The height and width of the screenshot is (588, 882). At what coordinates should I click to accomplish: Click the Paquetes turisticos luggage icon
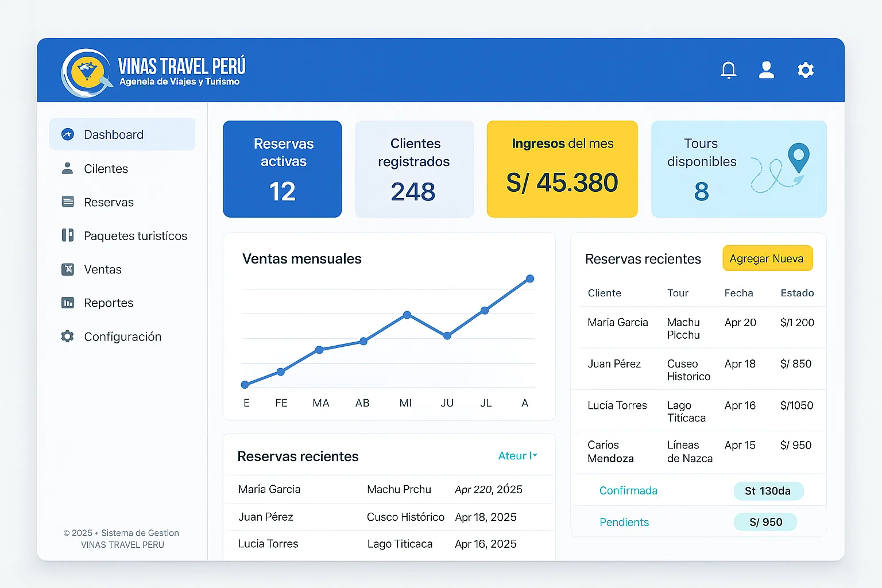(67, 235)
